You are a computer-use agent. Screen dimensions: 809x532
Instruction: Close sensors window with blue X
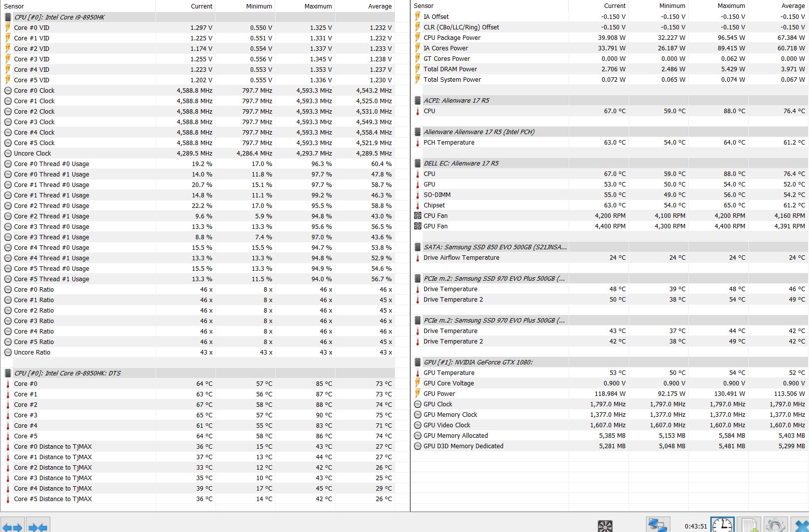click(x=801, y=526)
